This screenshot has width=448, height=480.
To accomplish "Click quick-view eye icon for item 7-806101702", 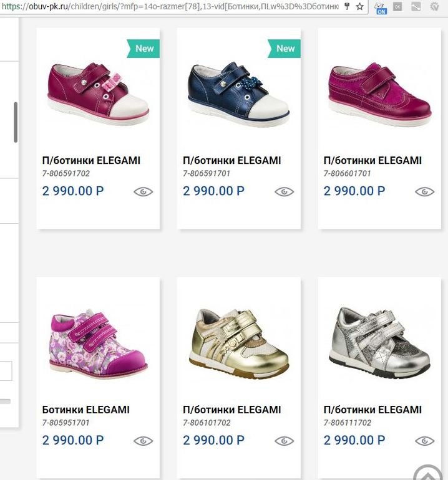I will (x=284, y=441).
